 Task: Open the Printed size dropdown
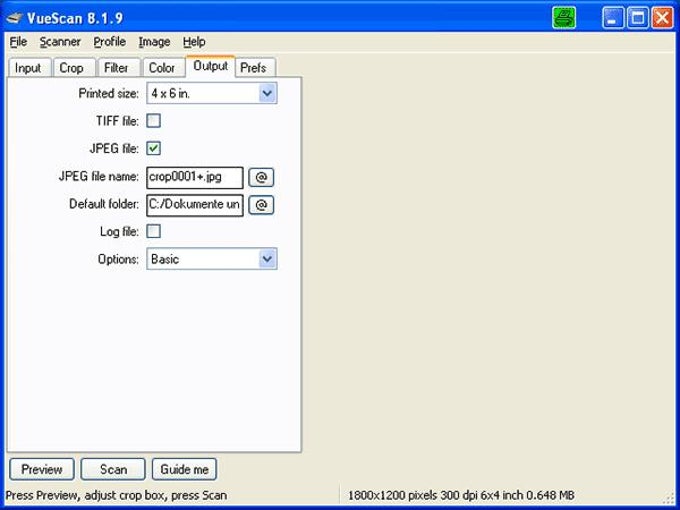pyautogui.click(x=212, y=93)
